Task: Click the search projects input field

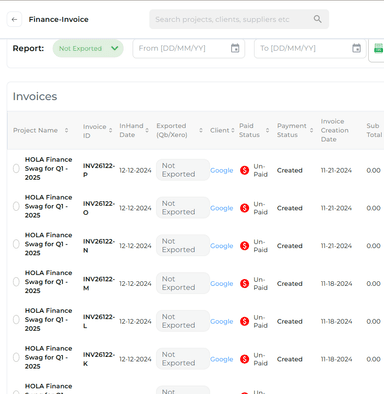Action: (x=239, y=19)
